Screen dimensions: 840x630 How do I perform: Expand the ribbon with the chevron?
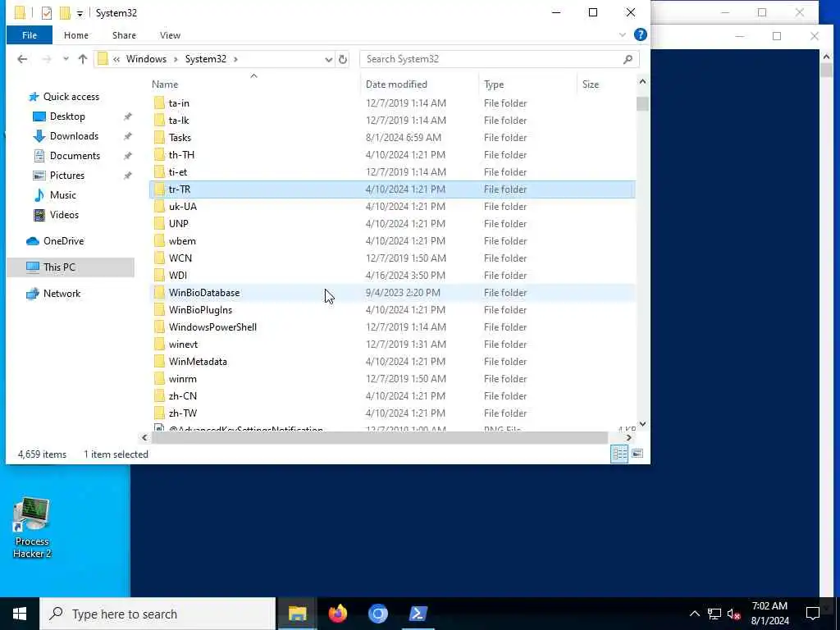tap(622, 34)
